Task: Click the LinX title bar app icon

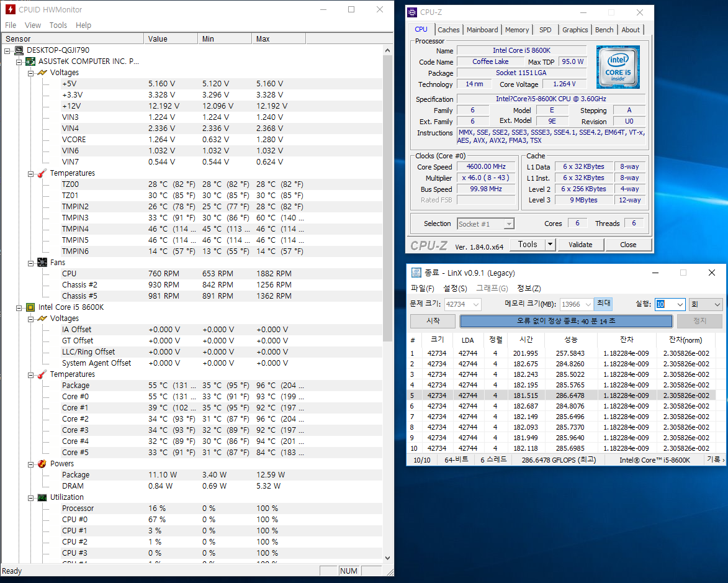Action: point(416,273)
